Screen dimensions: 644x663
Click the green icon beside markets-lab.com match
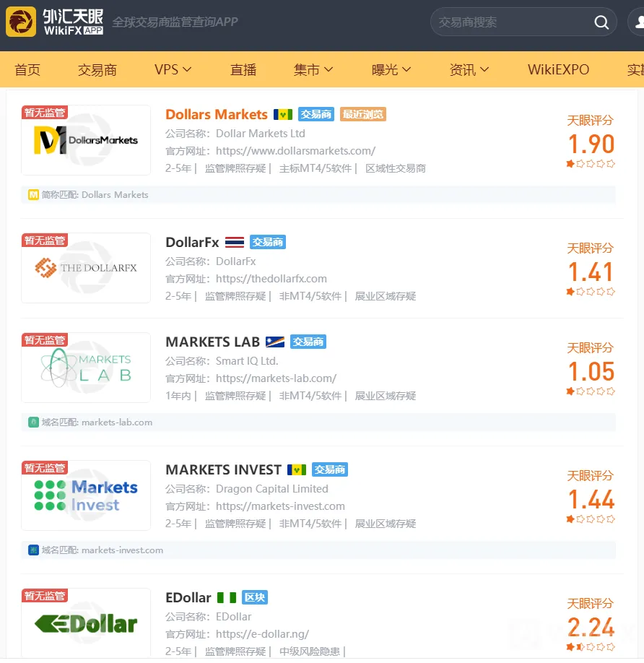[x=33, y=422]
